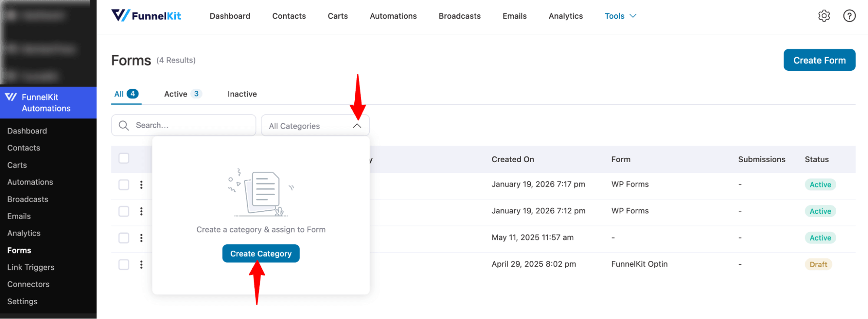The width and height of the screenshot is (868, 319).
Task: Open FunnelKit Automations in sidebar
Action: point(48,103)
